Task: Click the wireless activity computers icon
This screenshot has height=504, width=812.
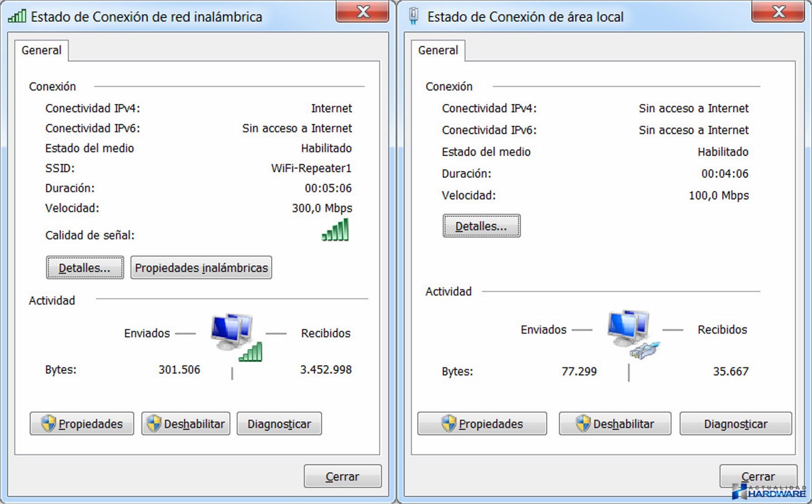Action: (x=235, y=336)
